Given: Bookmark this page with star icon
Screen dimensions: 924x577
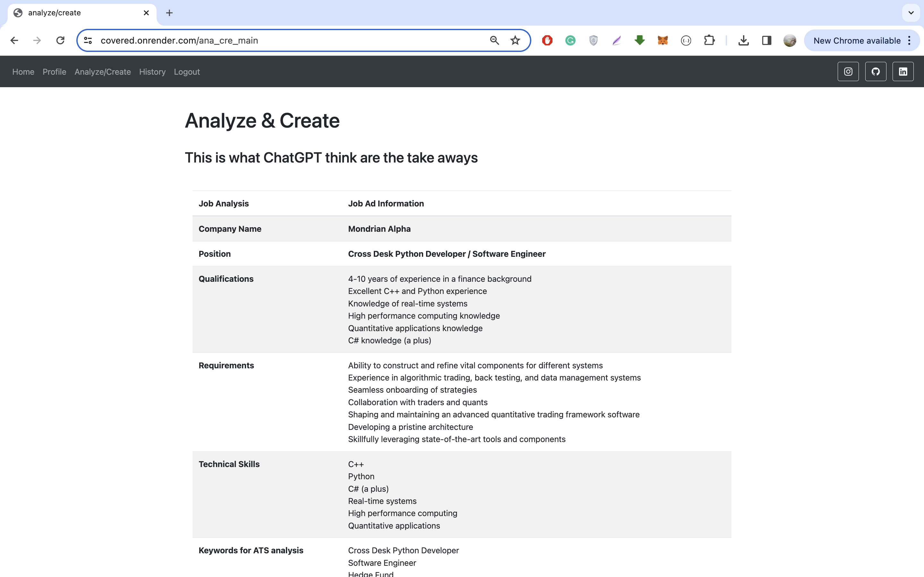Looking at the screenshot, I should click(515, 40).
